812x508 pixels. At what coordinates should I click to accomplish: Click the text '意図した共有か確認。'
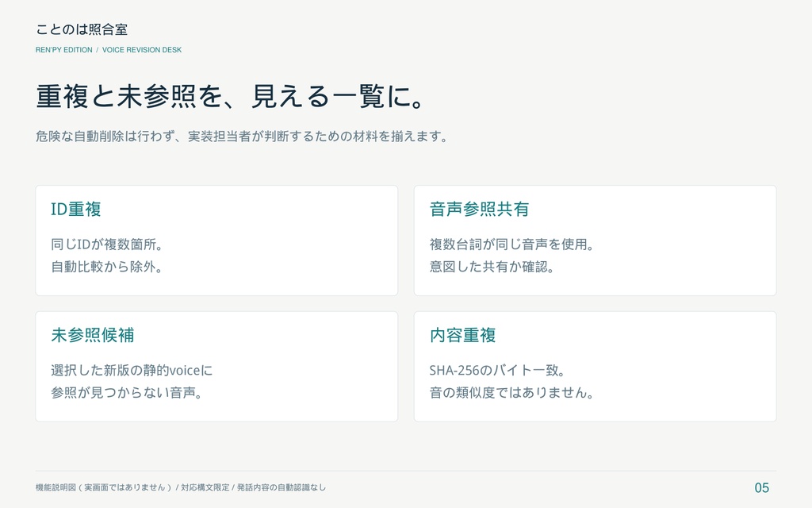[492, 267]
